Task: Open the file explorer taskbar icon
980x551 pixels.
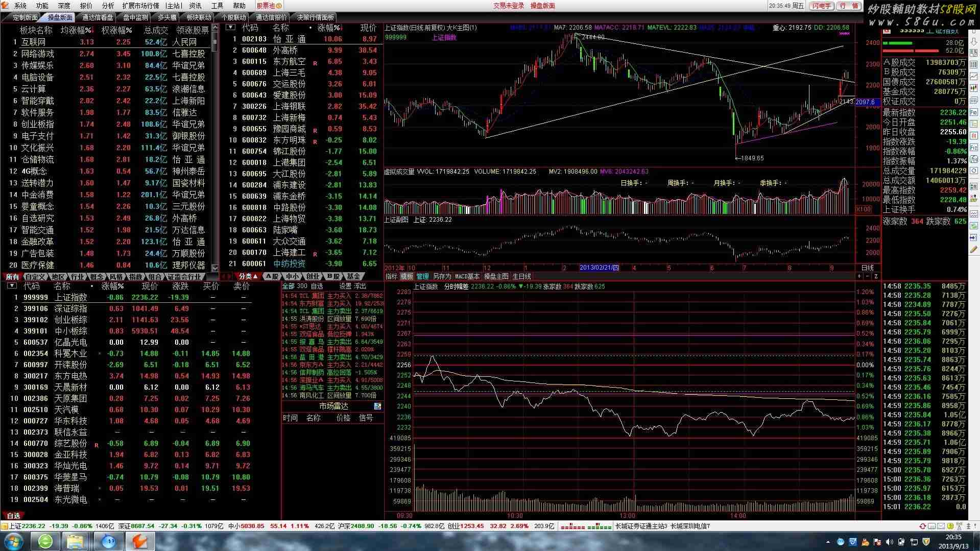Action: pos(76,541)
